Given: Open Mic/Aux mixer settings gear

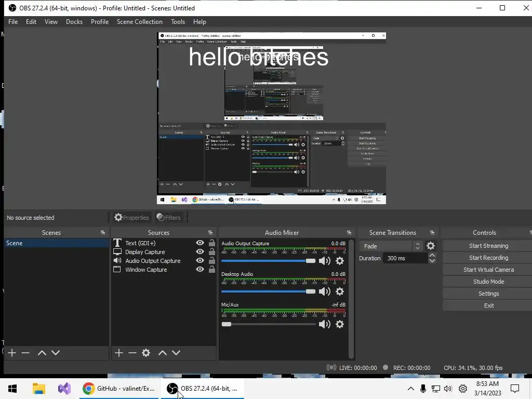Looking at the screenshot, I should tap(340, 324).
